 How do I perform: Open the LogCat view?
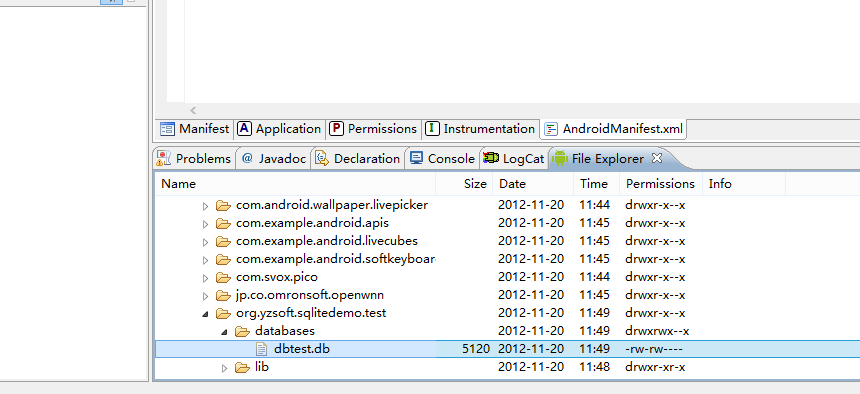(x=513, y=159)
